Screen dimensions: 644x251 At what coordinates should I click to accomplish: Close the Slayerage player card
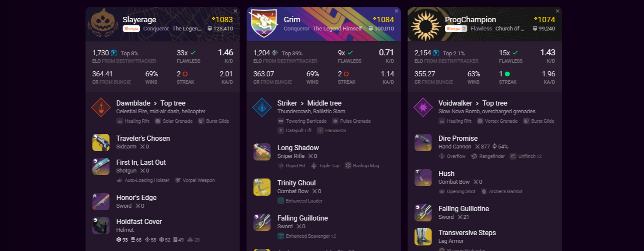click(235, 11)
